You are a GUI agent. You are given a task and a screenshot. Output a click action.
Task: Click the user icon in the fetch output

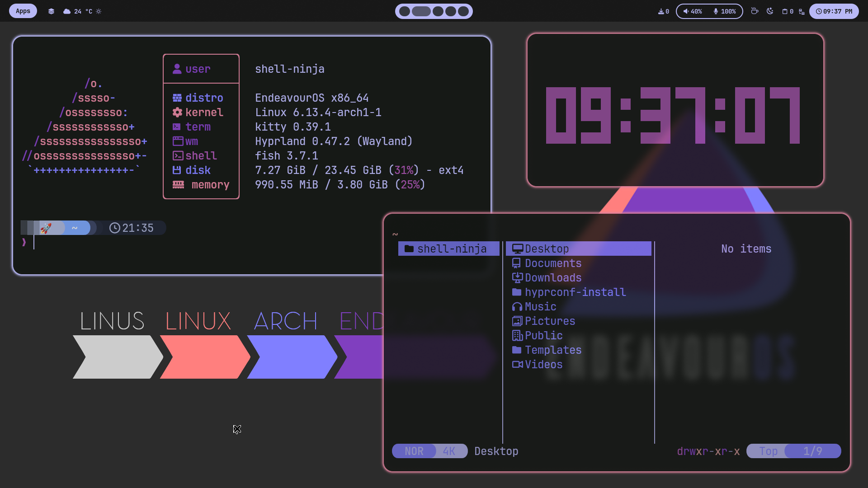point(177,69)
